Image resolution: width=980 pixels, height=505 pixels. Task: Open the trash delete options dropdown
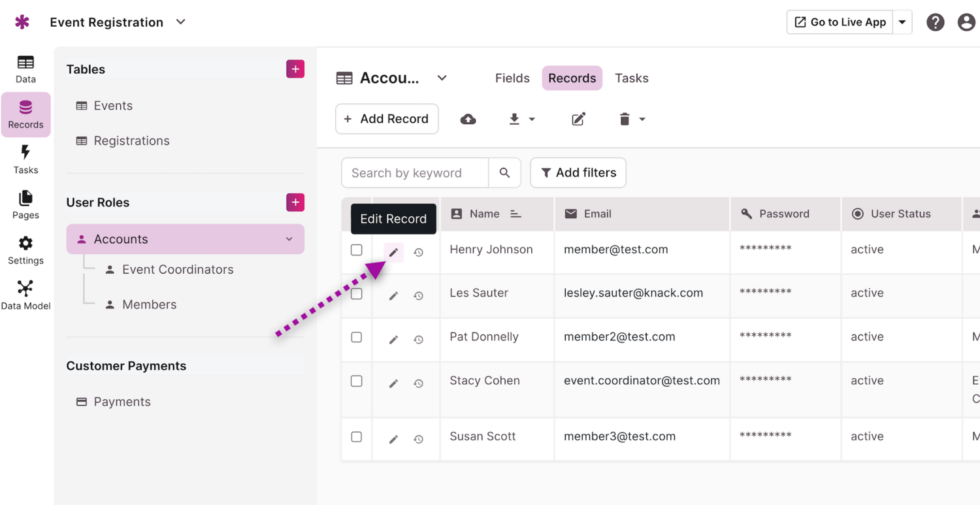click(x=632, y=119)
